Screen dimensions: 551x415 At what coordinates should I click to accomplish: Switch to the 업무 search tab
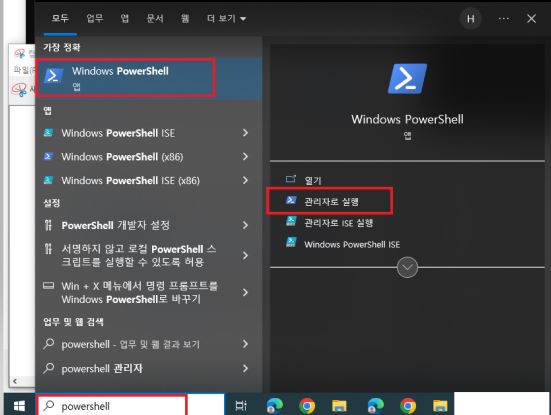point(95,18)
